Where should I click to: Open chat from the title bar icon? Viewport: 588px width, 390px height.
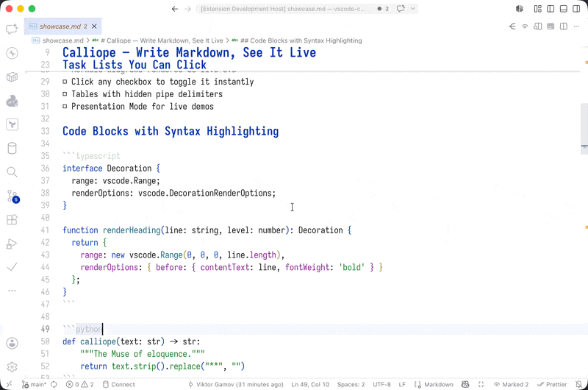click(401, 9)
